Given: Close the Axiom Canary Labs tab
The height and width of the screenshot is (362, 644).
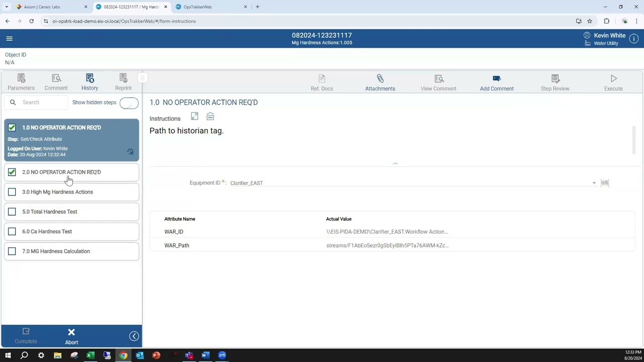Looking at the screenshot, I should point(86,7).
